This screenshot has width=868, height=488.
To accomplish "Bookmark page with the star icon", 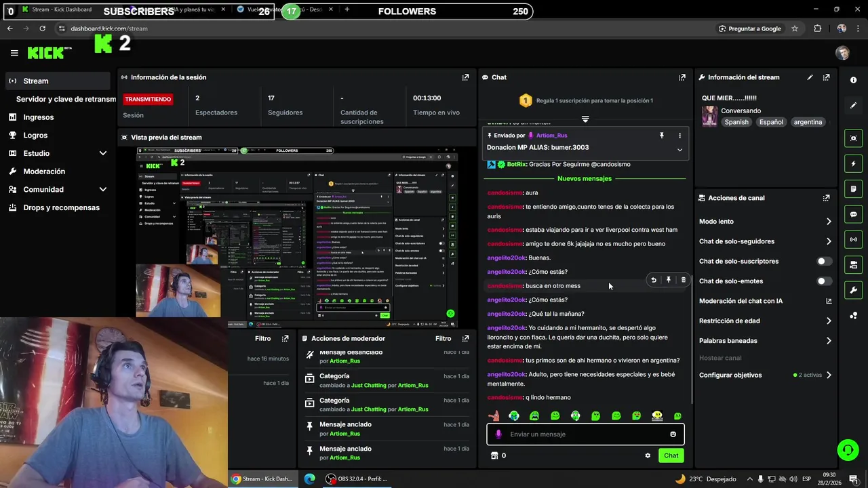I will pyautogui.click(x=795, y=28).
